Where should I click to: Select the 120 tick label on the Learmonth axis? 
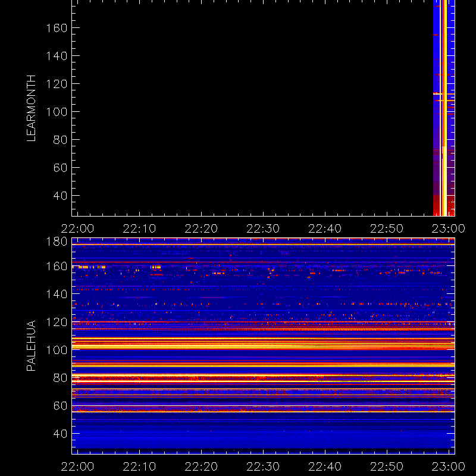point(57,84)
